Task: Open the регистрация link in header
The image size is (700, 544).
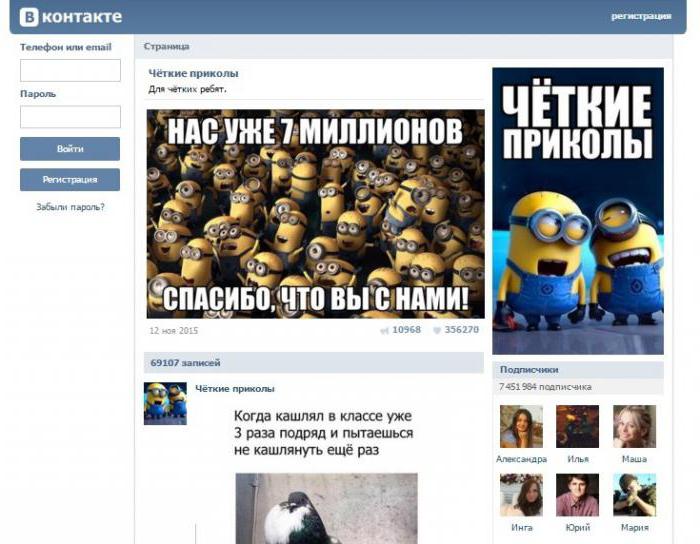Action: tap(641, 16)
